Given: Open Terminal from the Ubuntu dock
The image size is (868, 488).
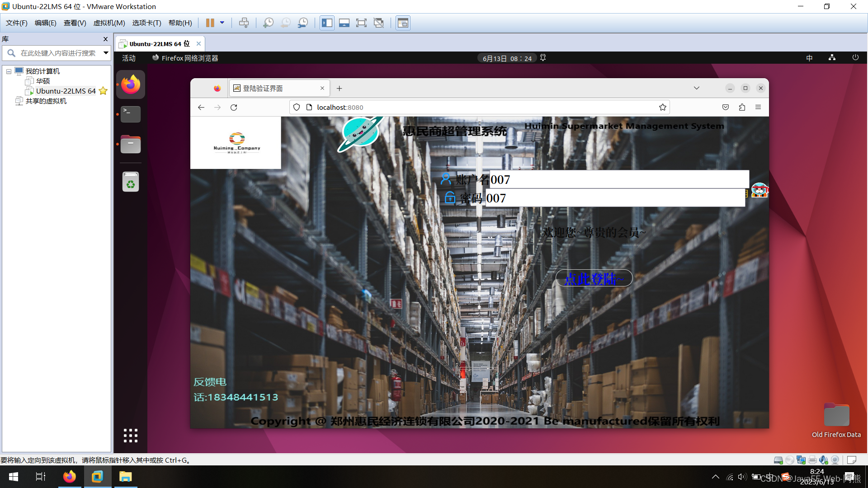Looking at the screenshot, I should (131, 114).
